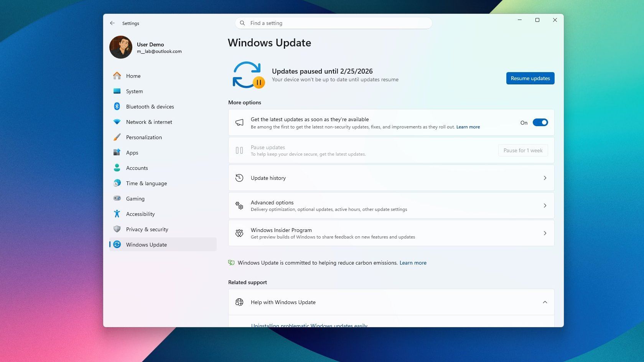Open the Personalization page
Screen dimensions: 644x362
(163, 137)
